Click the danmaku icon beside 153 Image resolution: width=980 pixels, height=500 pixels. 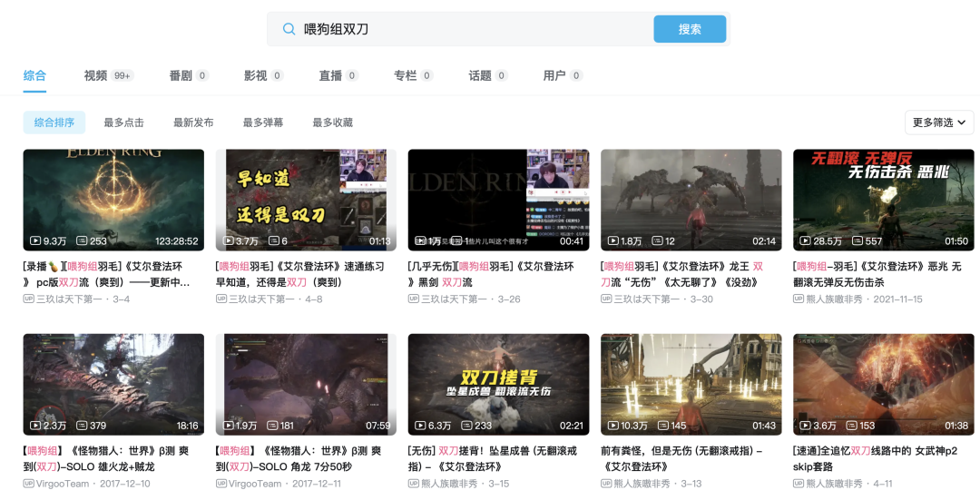coord(852,425)
